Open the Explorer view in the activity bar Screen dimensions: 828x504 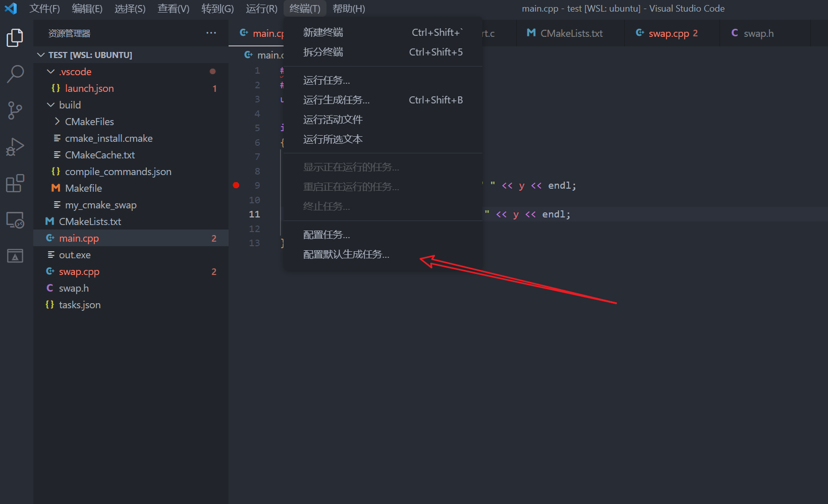click(15, 37)
